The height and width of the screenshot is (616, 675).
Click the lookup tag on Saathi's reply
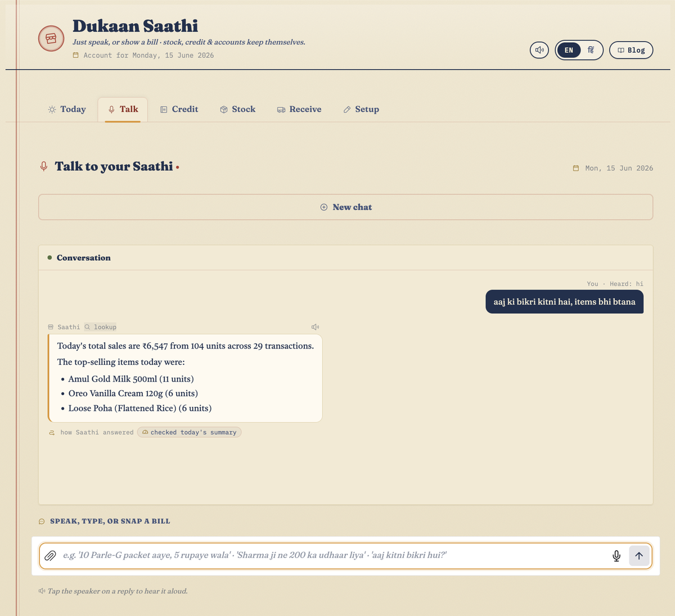(101, 327)
